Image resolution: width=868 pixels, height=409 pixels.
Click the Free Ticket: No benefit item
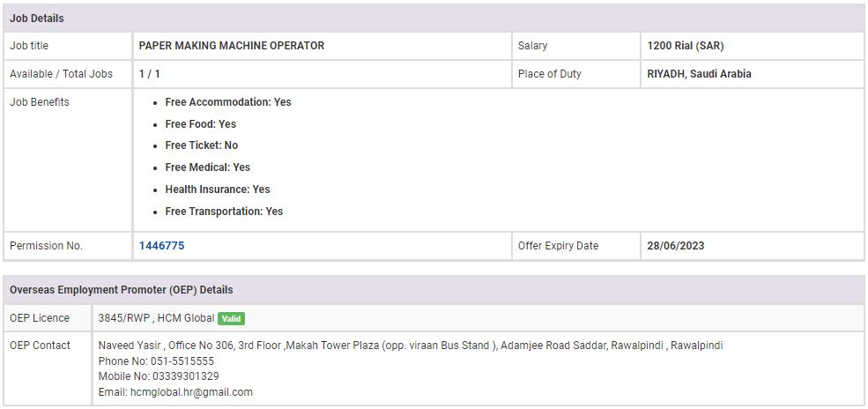tap(201, 145)
